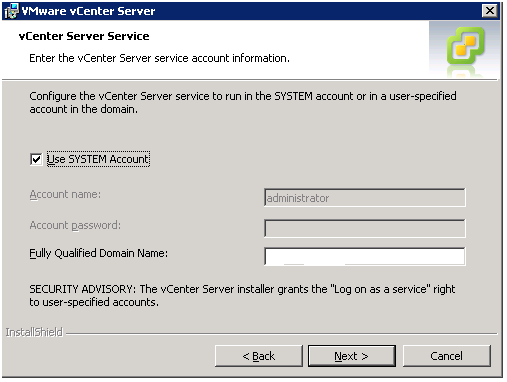Click the Account name label

[x=65, y=194]
